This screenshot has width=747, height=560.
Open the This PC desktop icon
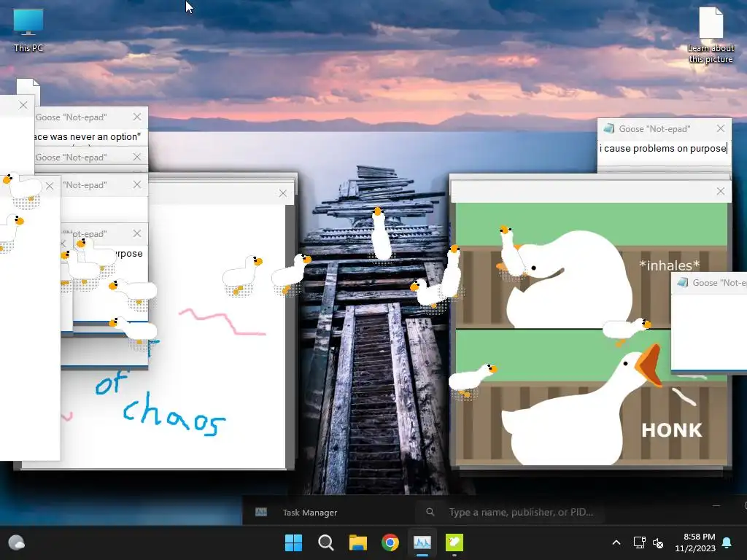(28, 31)
